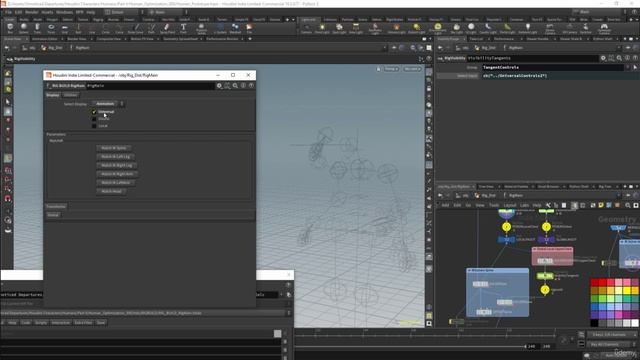Open the viewport Persp dropdown menu
The width and height of the screenshot is (640, 360).
point(391,69)
